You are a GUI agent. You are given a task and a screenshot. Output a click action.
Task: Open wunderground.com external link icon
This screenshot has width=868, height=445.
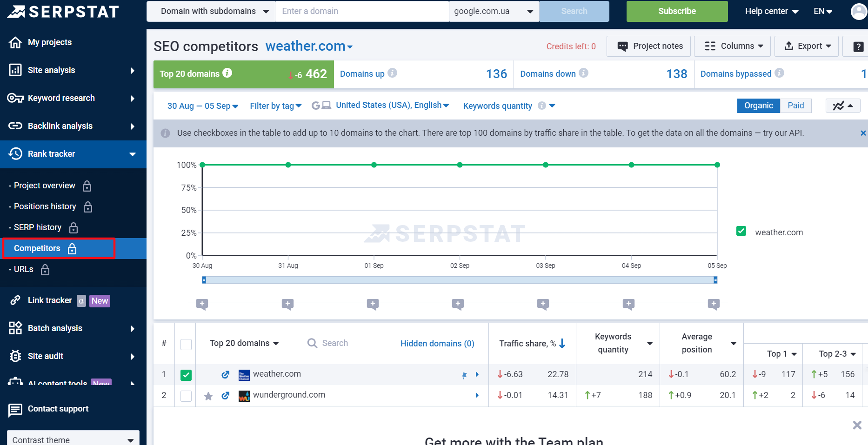[226, 395]
